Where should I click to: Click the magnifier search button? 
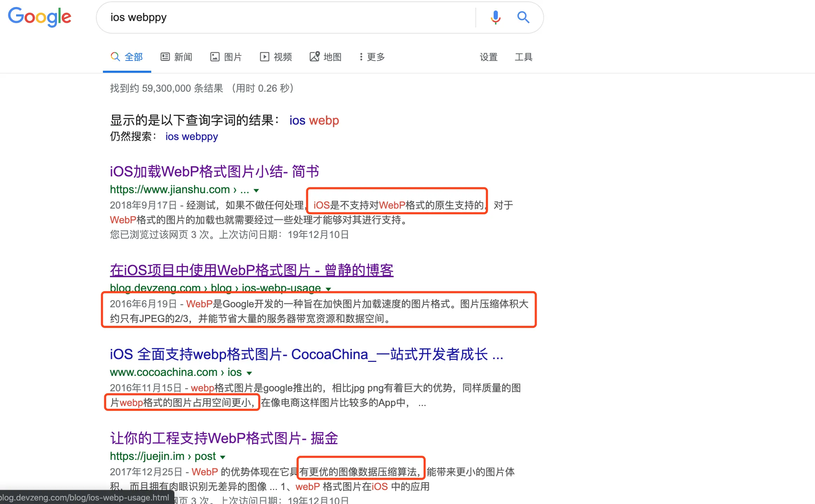tap(523, 17)
